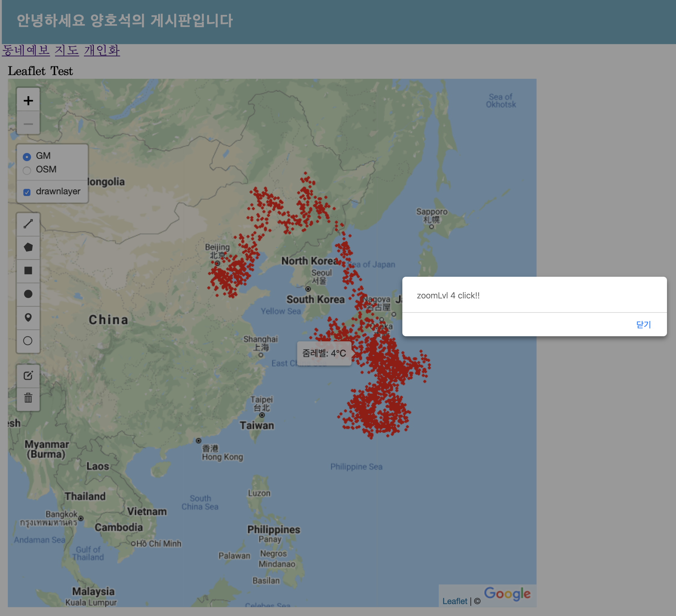
Task: Open the edit layers tool
Action: pos(28,375)
